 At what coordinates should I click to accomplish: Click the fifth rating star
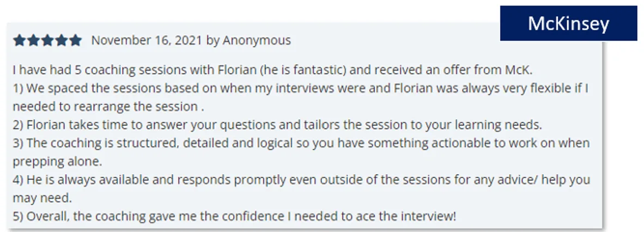(x=75, y=40)
